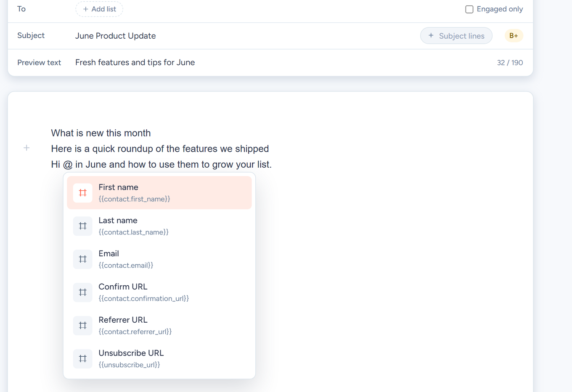The height and width of the screenshot is (392, 572).
Task: Click the line Hi @ in June
Action: (162, 164)
